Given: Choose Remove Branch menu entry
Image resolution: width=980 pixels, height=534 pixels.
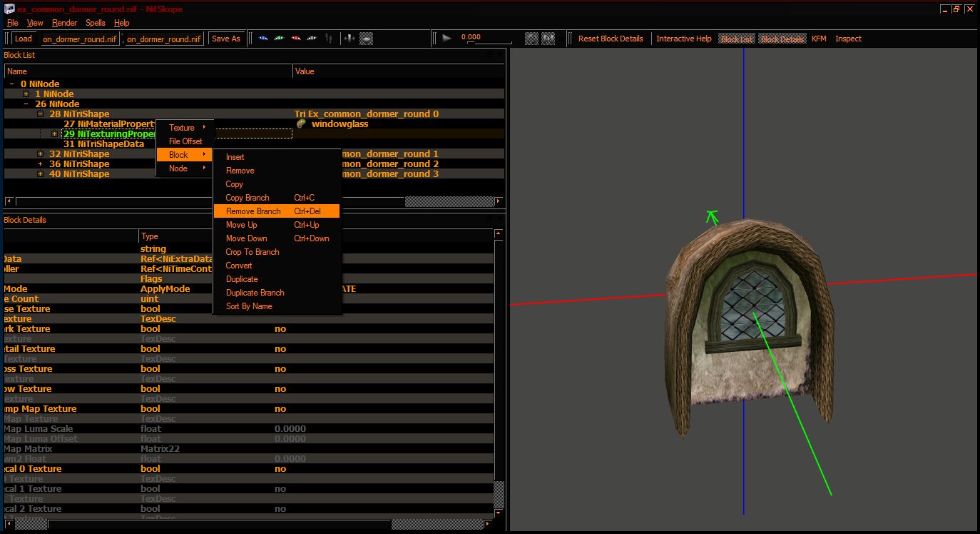Looking at the screenshot, I should pos(277,211).
